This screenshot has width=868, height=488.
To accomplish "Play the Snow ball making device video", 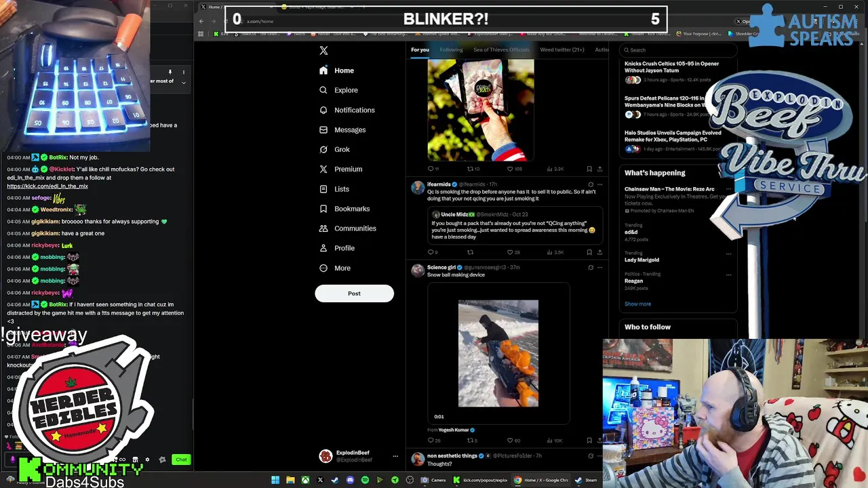I will 498,354.
